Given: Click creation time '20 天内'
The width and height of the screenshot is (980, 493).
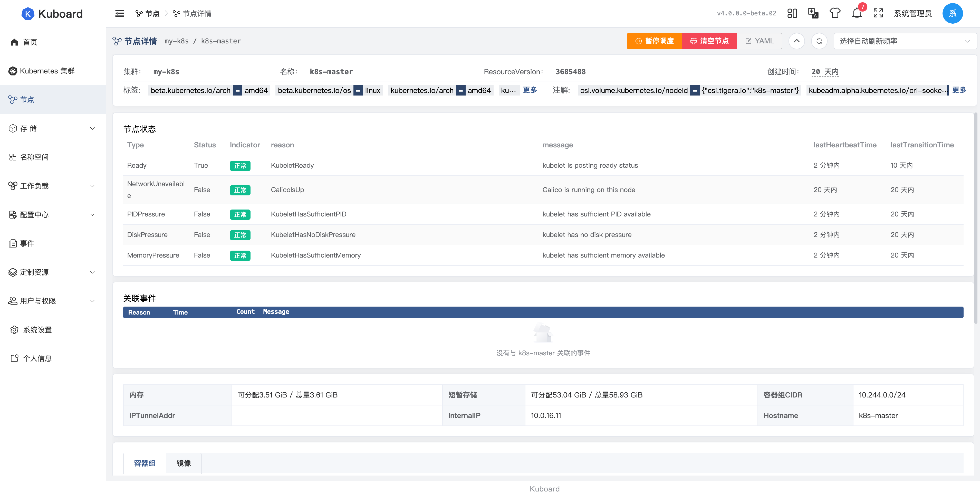Looking at the screenshot, I should pos(825,72).
